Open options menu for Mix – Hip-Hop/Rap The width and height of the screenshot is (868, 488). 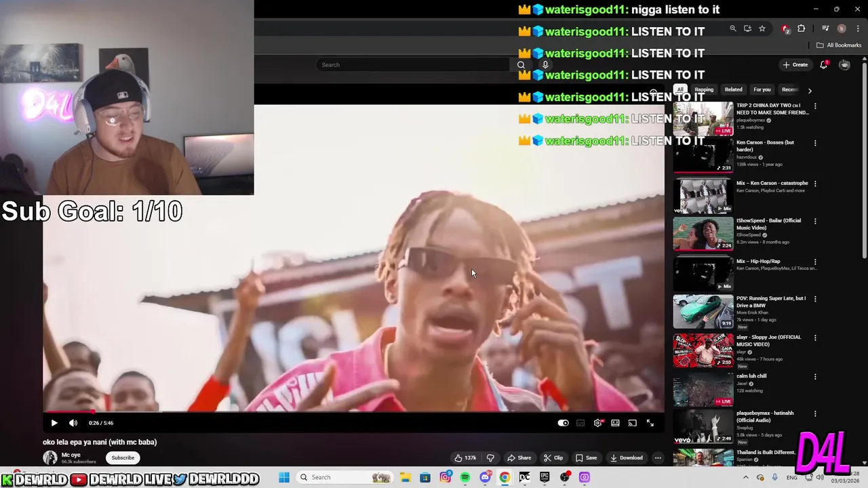(x=815, y=262)
